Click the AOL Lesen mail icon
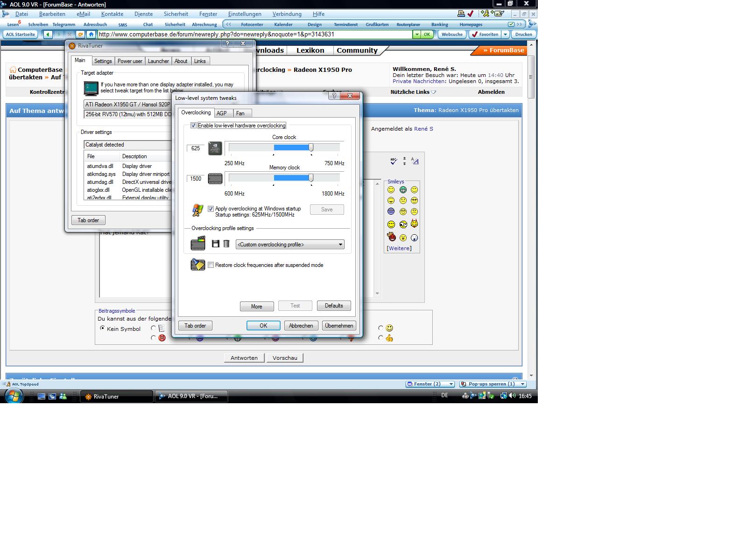Screen dimensions: 747x560 [x=14, y=24]
